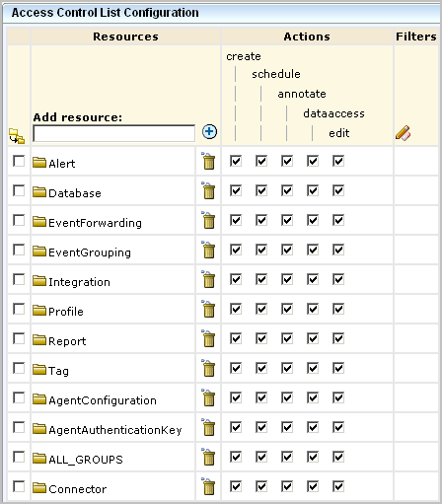Screen dimensions: 442x504
Task: Uncheck create permission for Alert
Action: [x=236, y=161]
